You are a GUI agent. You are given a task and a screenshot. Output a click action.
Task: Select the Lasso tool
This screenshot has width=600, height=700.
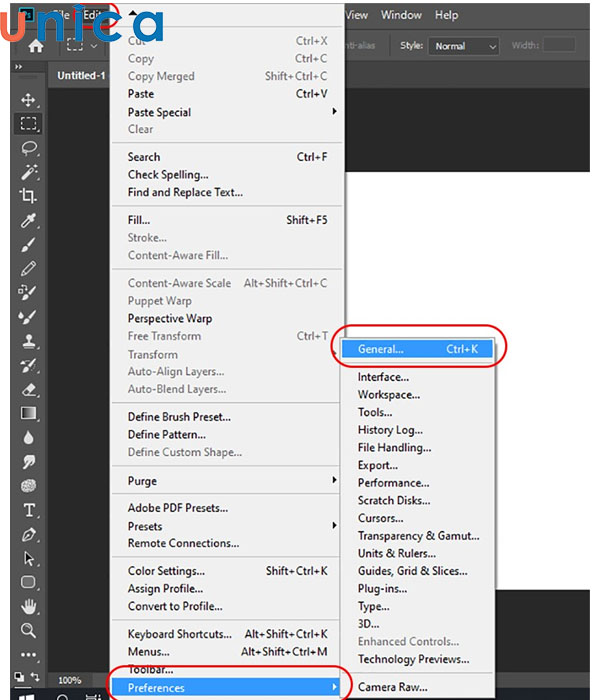(x=29, y=148)
